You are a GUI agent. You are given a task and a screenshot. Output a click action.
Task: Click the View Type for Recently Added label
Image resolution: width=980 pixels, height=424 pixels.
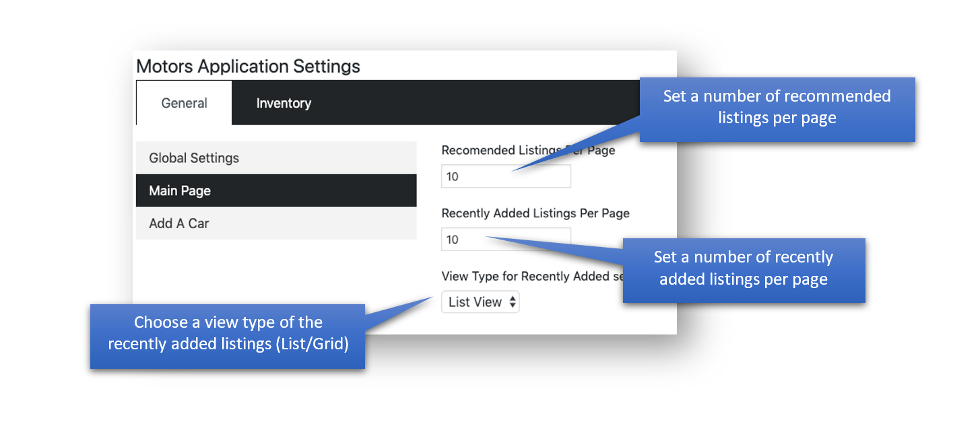pyautogui.click(x=533, y=276)
